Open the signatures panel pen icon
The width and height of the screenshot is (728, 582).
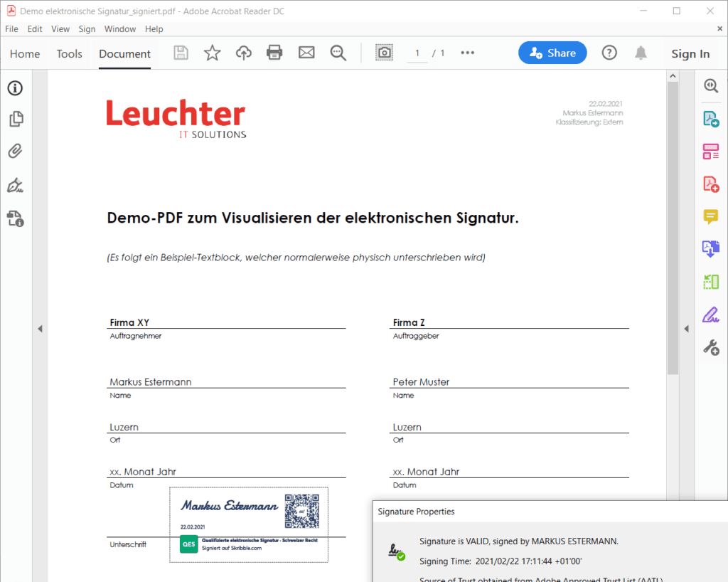pyautogui.click(x=16, y=185)
